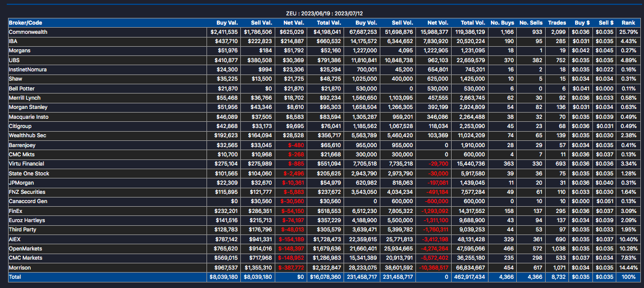Select the Shaw broker name
The width and height of the screenshot is (644, 288).
[x=15, y=79]
